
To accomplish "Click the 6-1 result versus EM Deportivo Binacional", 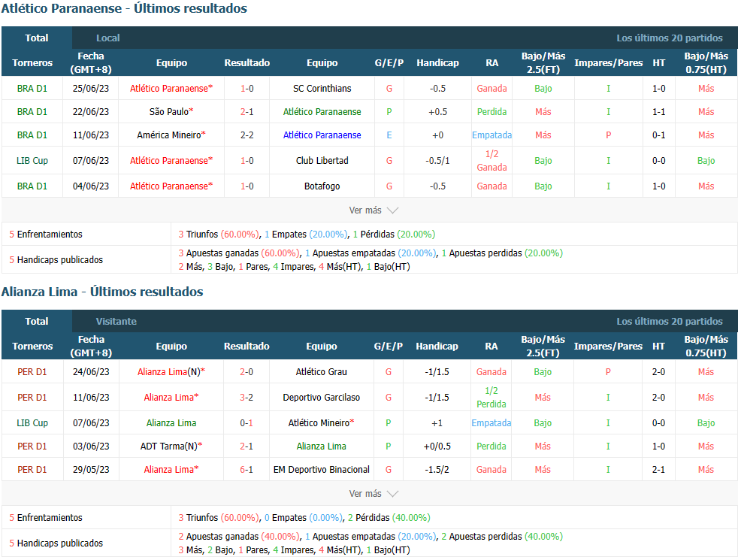I will point(246,470).
